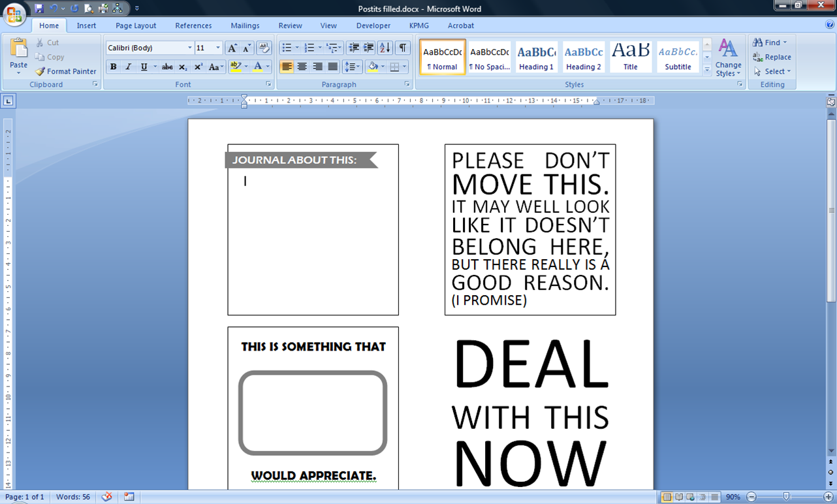Open numbering list dropdown arrow
The height and width of the screenshot is (504, 837).
pyautogui.click(x=320, y=48)
